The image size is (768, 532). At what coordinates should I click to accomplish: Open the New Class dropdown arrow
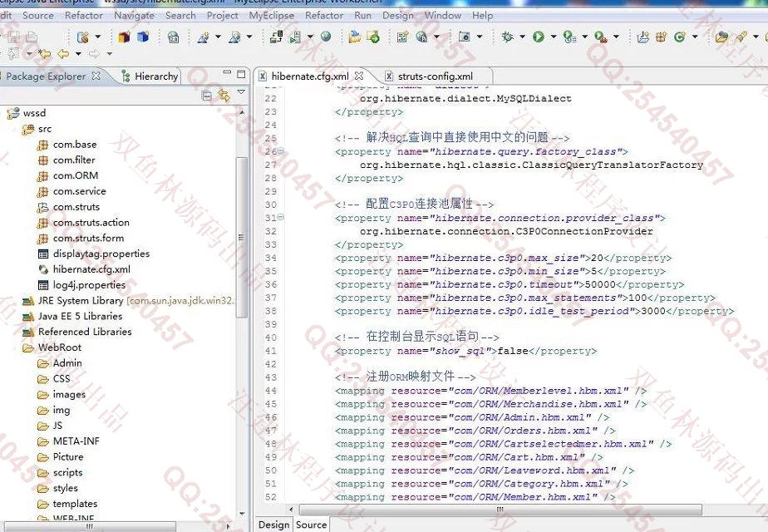pos(695,37)
